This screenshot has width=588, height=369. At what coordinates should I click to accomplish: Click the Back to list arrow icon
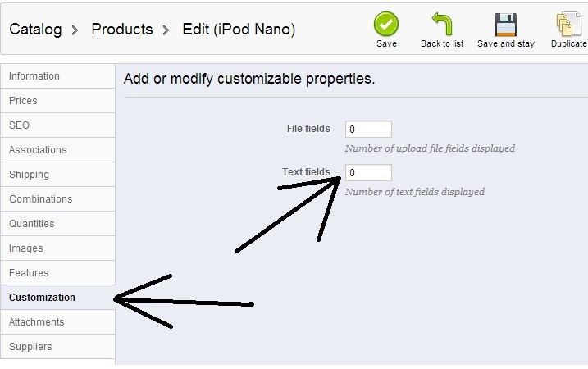click(x=442, y=24)
